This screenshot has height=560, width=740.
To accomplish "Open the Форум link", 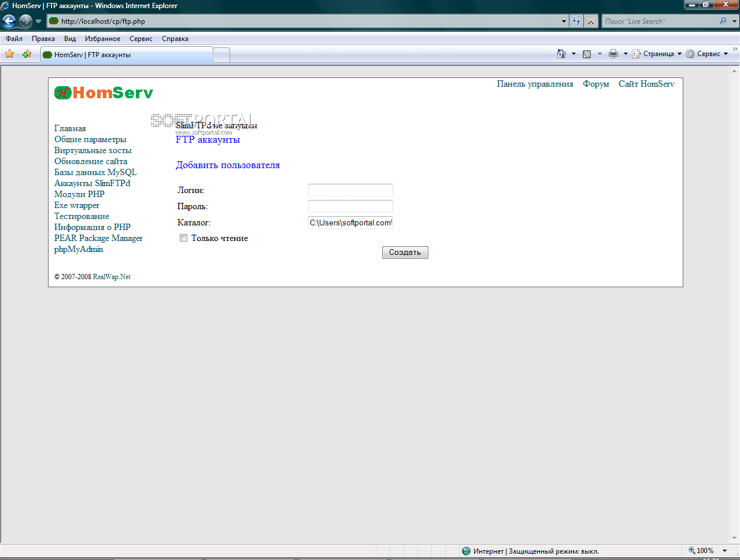I will pos(596,84).
